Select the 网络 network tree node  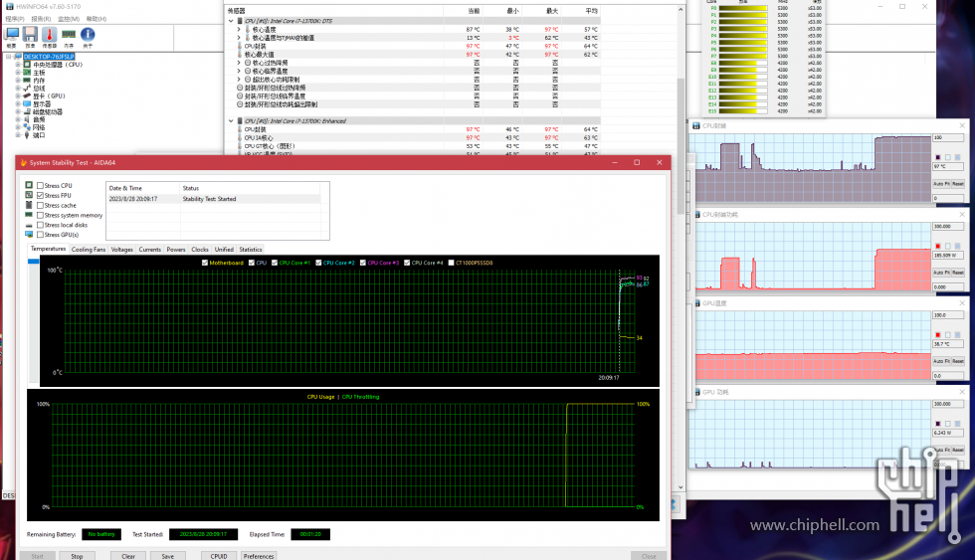[39, 127]
